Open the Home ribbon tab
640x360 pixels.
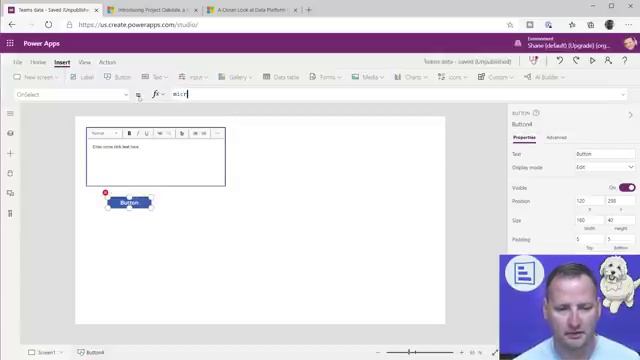pyautogui.click(x=38, y=62)
